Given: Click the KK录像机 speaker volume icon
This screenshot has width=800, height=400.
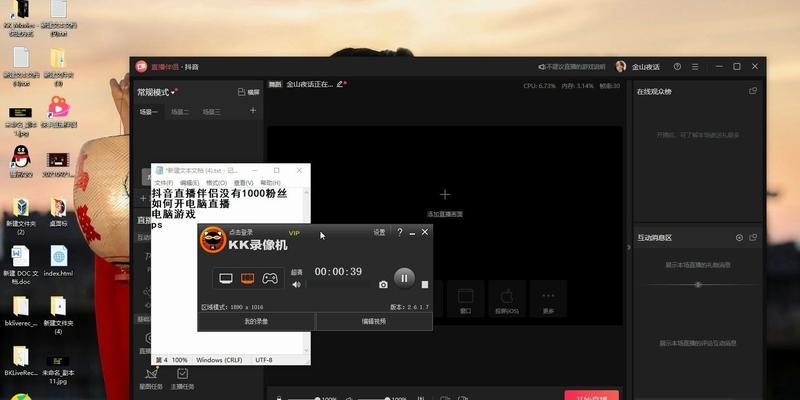Looking at the screenshot, I should point(296,285).
